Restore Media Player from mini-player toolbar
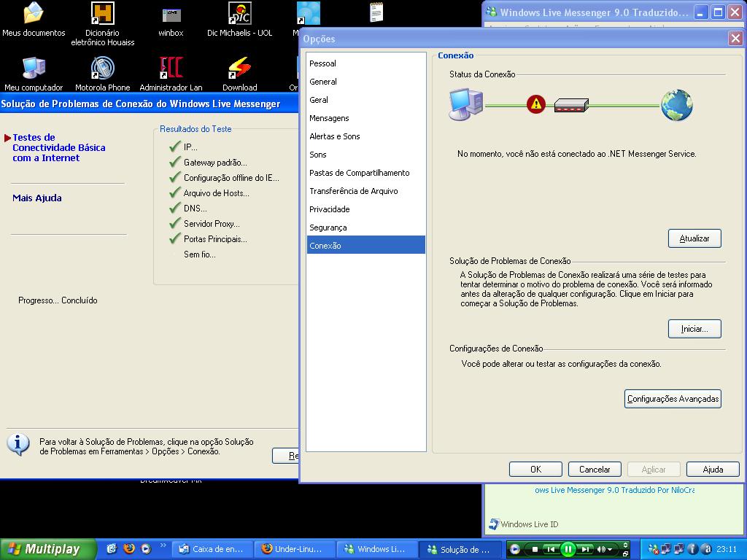The width and height of the screenshot is (747, 560). tap(625, 553)
